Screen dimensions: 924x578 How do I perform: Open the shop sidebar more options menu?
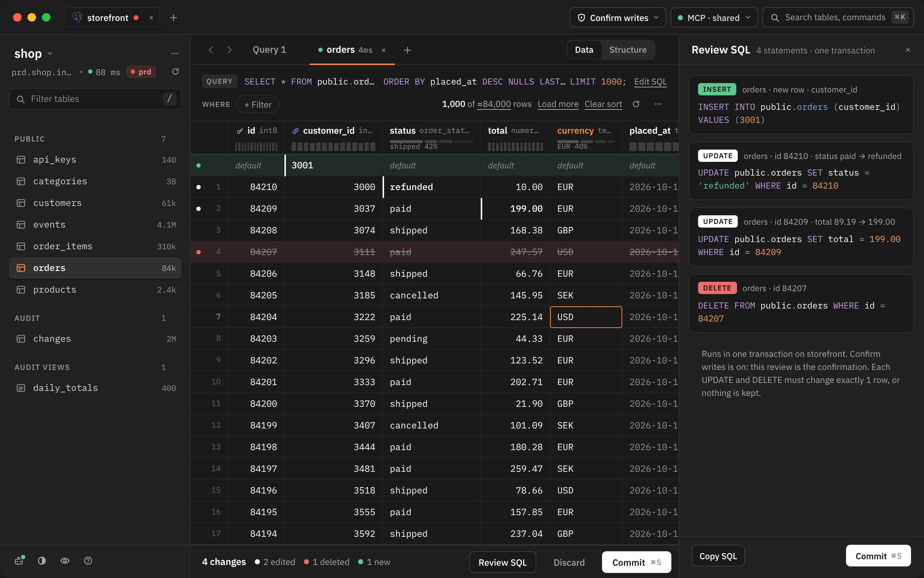[x=174, y=53]
